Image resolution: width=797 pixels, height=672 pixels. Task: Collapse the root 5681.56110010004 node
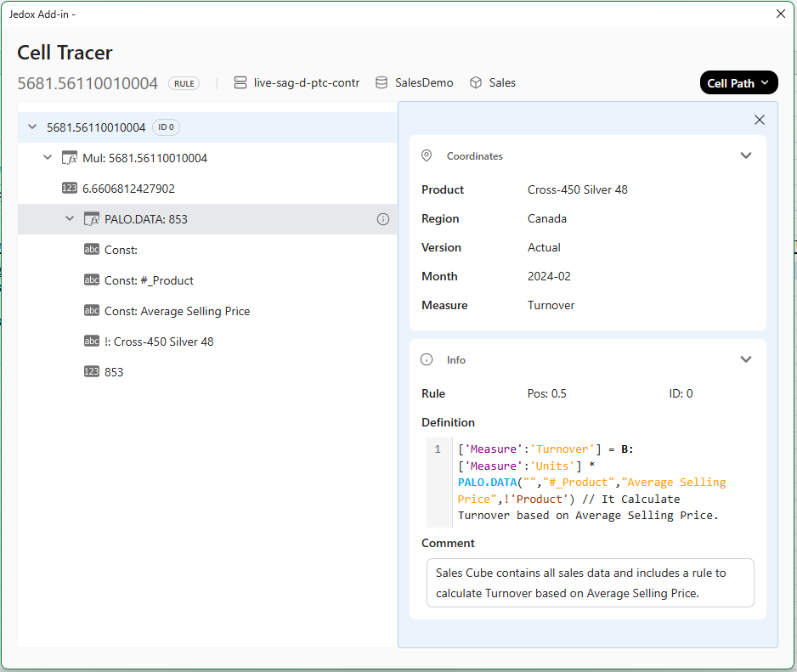(32, 127)
